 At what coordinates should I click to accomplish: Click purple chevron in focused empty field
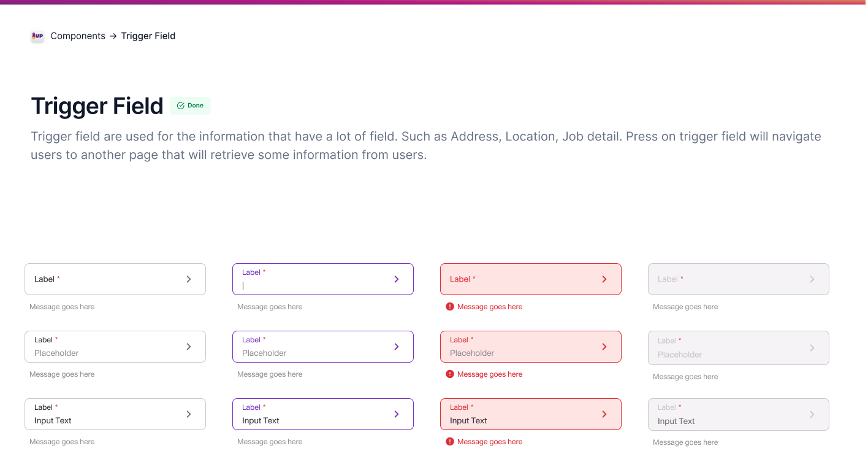click(397, 279)
